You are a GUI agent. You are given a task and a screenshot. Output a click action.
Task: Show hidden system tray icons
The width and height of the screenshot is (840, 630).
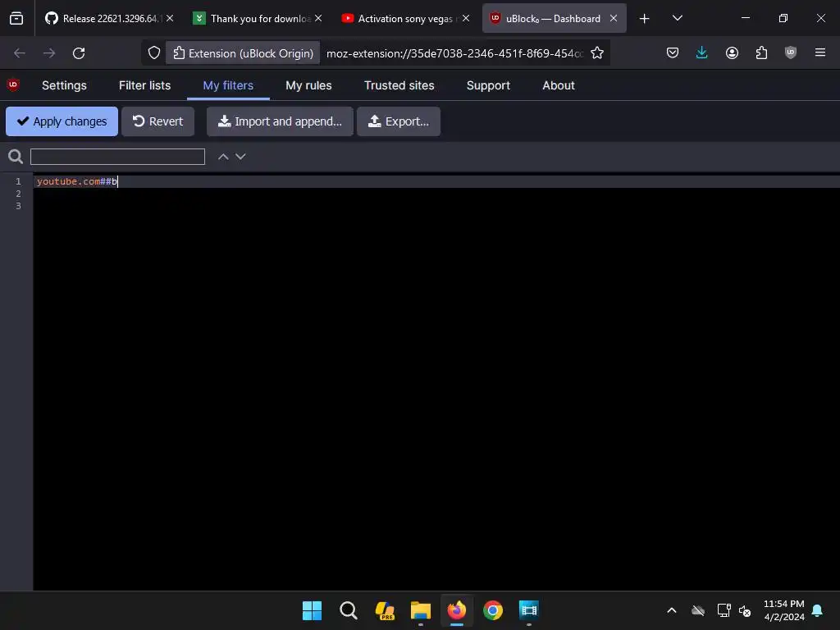click(671, 610)
